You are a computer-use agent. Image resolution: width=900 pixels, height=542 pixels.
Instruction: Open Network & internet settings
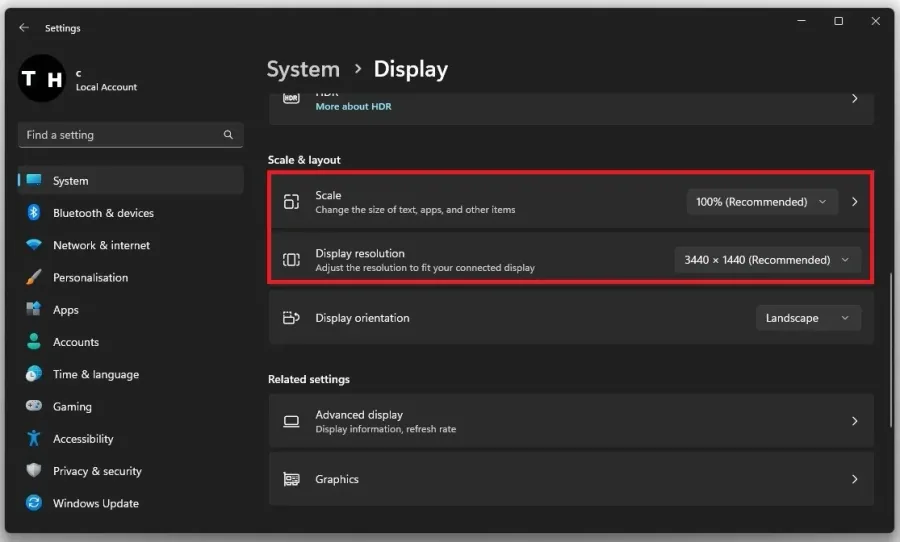click(x=131, y=245)
